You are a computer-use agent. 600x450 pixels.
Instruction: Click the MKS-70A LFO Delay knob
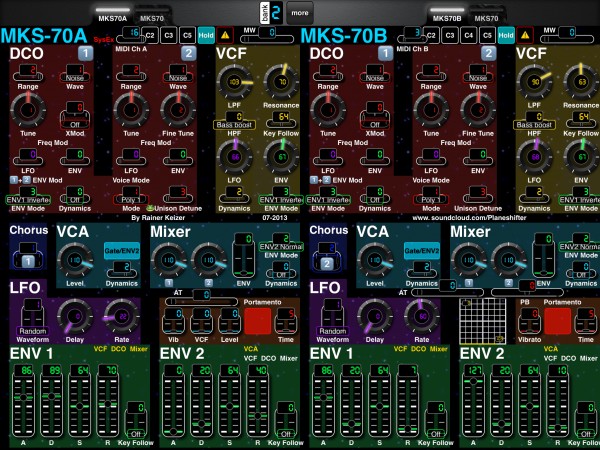(75, 316)
